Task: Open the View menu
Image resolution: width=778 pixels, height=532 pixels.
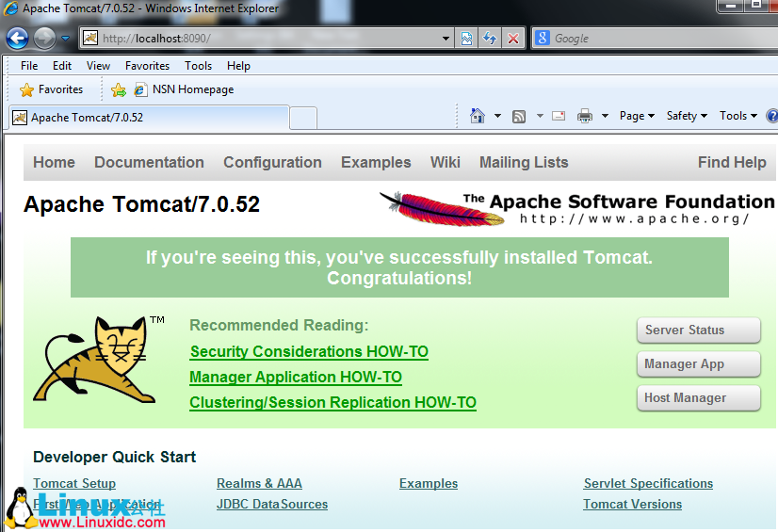Action: pos(98,66)
